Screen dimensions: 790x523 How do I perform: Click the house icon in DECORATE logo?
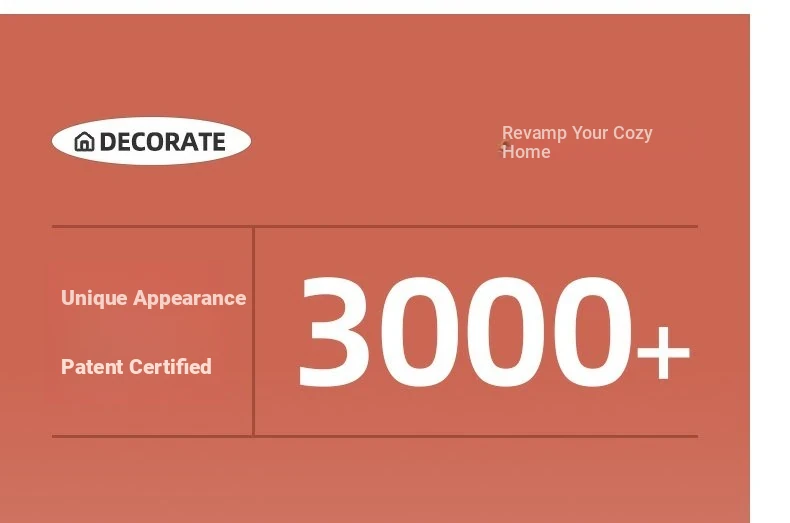(85, 142)
